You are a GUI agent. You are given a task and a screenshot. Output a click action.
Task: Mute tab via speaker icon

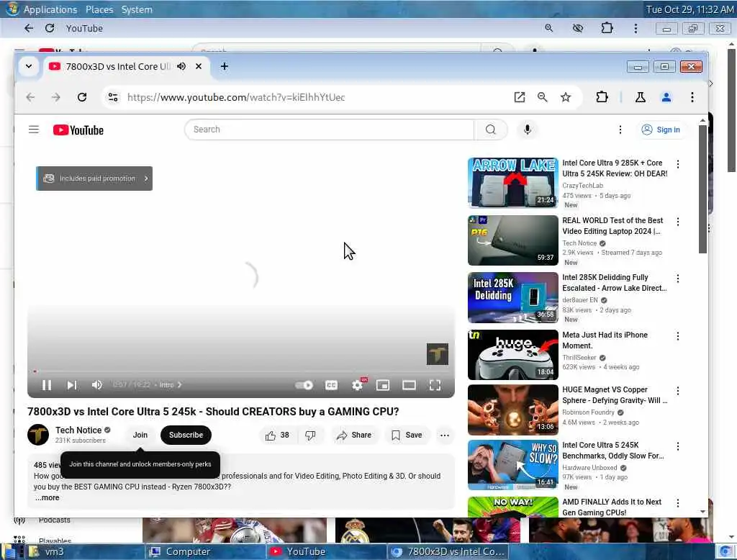click(x=181, y=66)
